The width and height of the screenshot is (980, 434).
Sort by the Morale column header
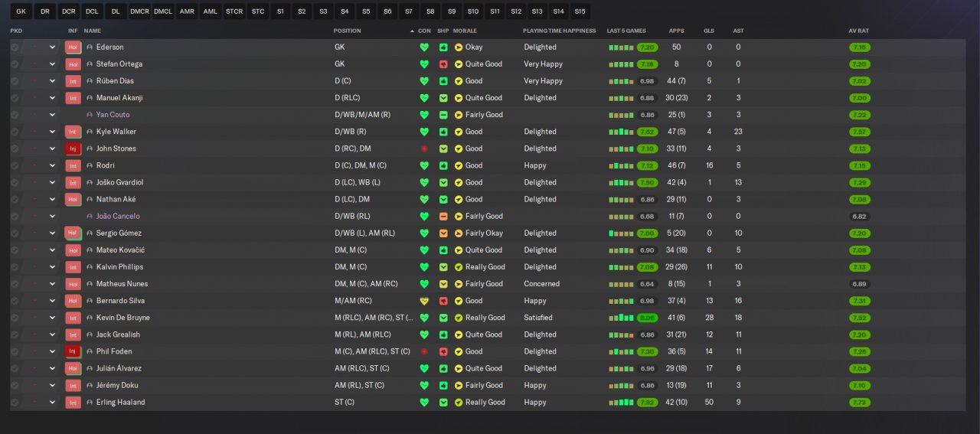coord(465,31)
